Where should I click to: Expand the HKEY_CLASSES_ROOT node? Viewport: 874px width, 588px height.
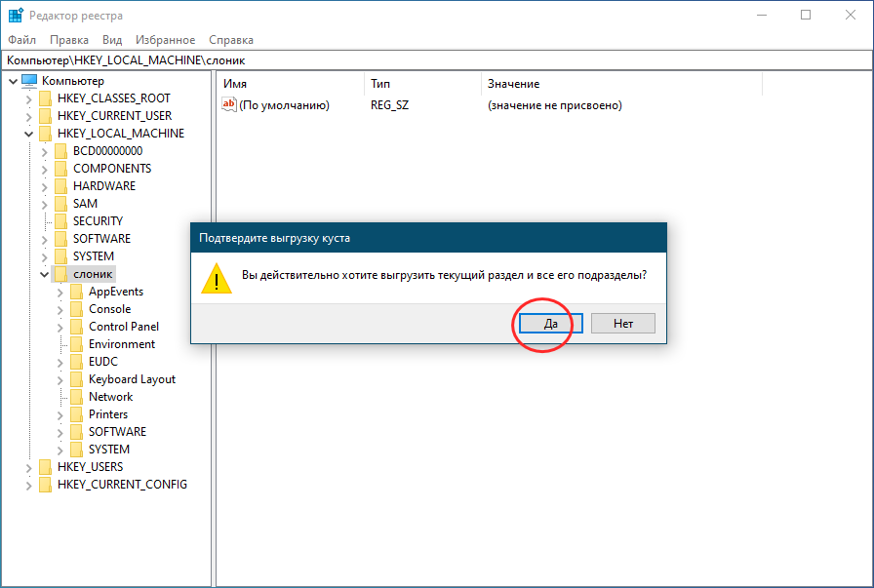tap(29, 99)
